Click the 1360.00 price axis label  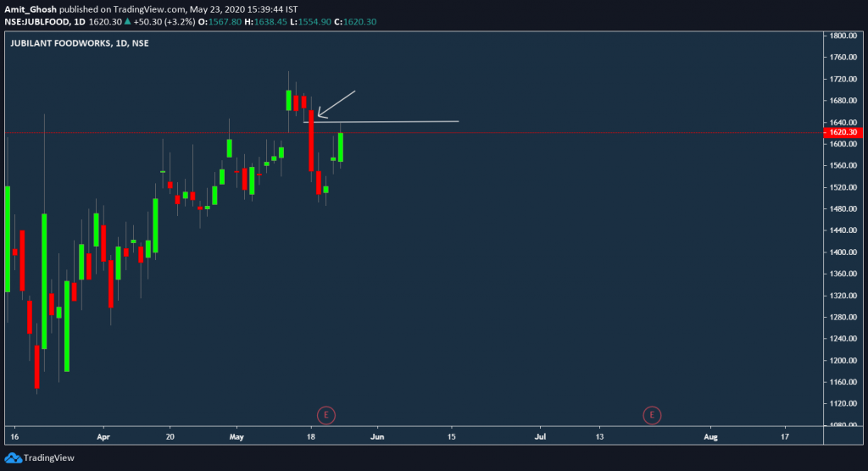(843, 274)
